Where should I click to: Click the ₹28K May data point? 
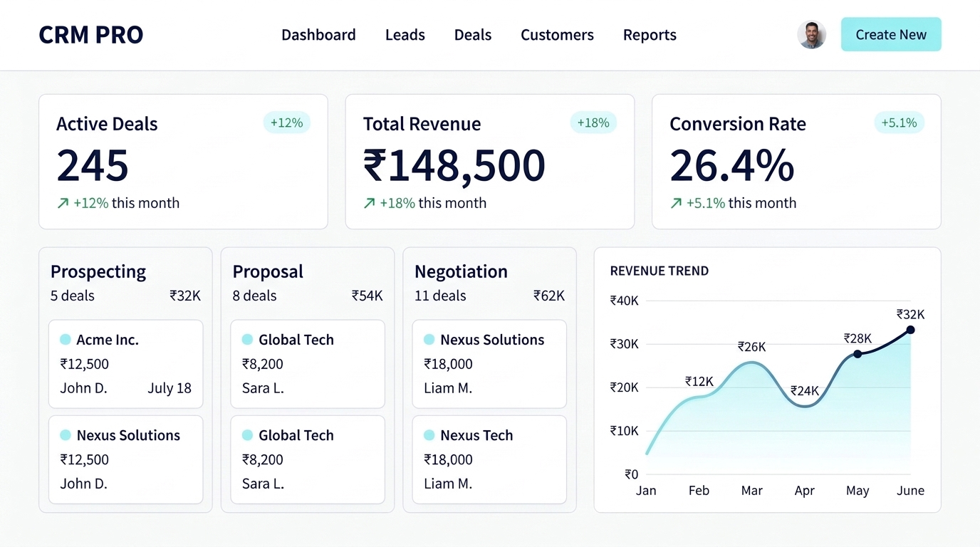tap(857, 354)
